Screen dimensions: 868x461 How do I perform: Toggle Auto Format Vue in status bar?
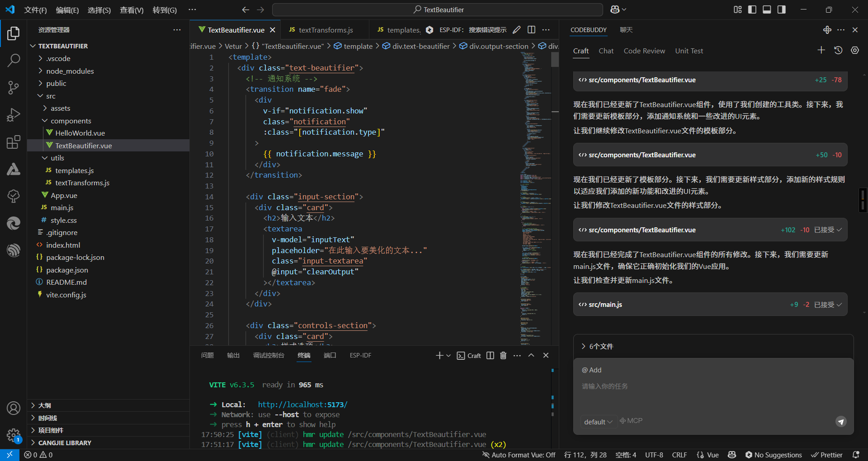pyautogui.click(x=519, y=455)
